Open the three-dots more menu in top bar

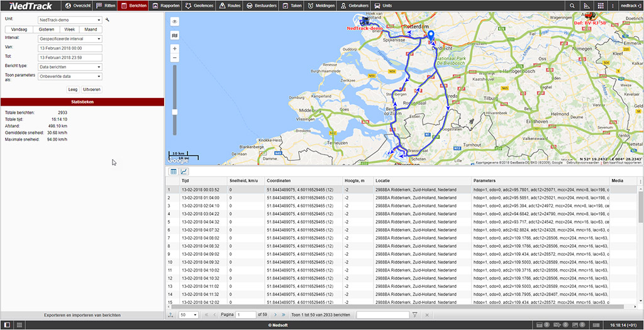coord(613,6)
